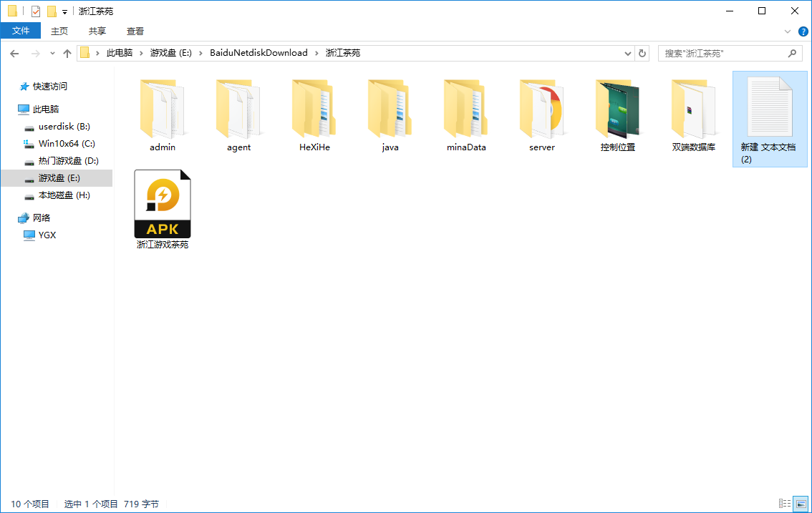Switch to large icons view layout
Screen dimensions: 812x513
click(801, 504)
